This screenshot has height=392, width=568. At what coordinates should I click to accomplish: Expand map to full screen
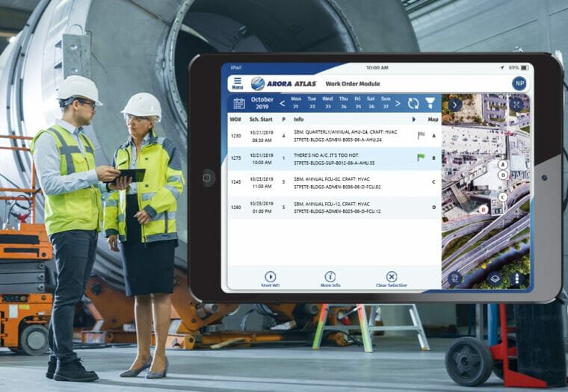[x=516, y=105]
